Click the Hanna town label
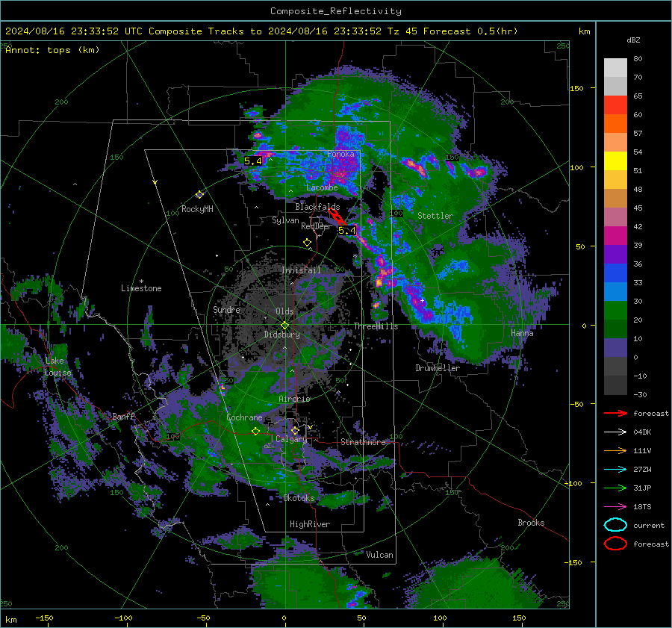 [x=522, y=333]
